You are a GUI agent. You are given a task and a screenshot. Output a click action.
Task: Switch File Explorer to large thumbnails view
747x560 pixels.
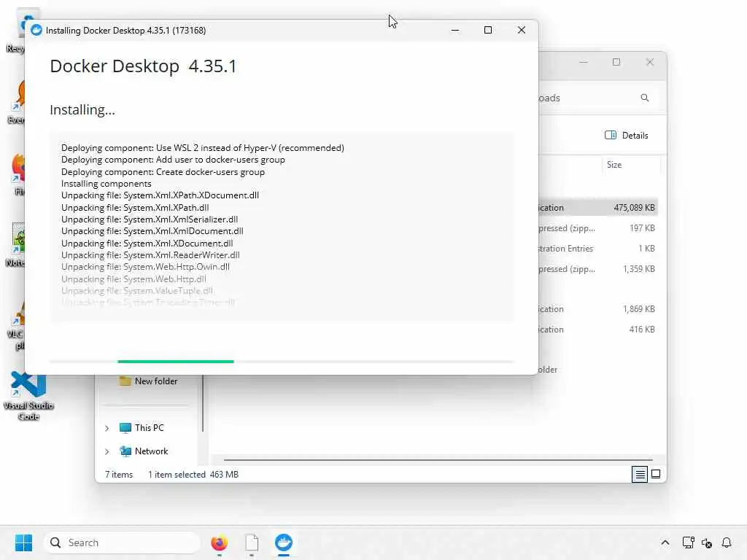tap(656, 474)
